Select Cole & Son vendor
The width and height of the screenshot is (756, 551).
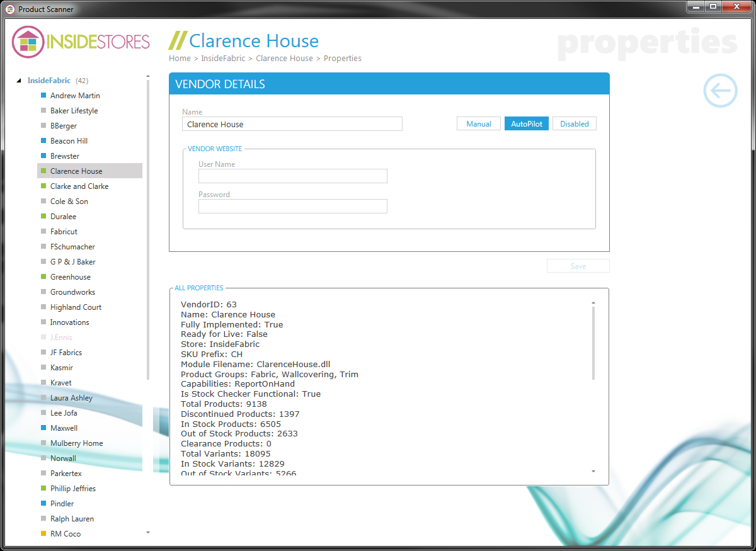point(69,202)
